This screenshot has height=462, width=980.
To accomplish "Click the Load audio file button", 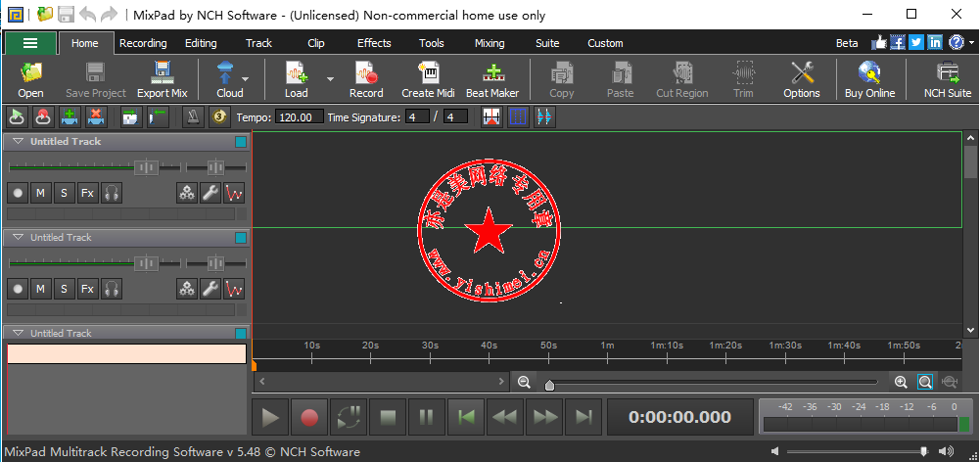I will (297, 80).
